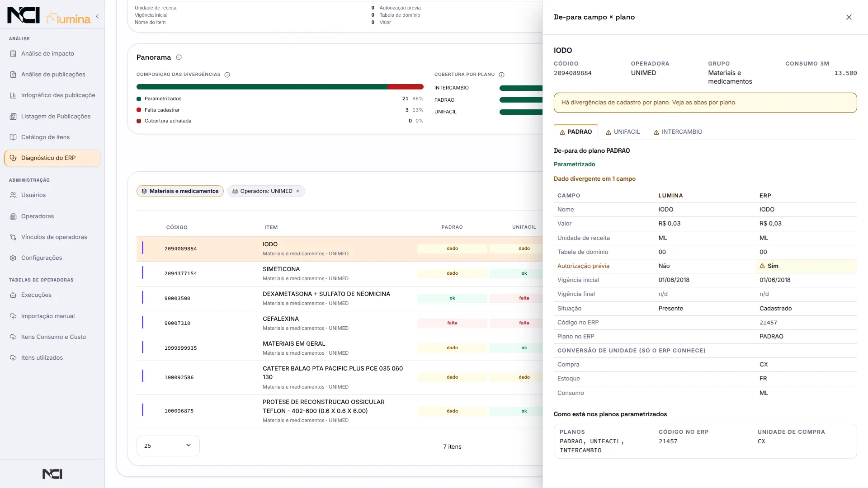Image resolution: width=868 pixels, height=488 pixels.
Task: Click the Itens utilizados cloud icon
Action: (13, 358)
